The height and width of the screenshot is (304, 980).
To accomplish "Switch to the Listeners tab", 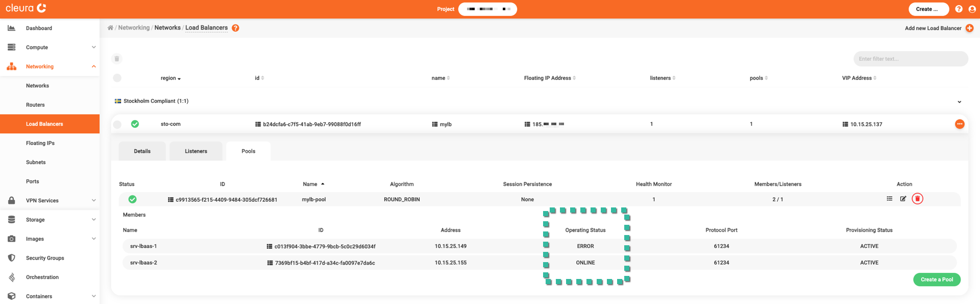I will click(x=196, y=151).
